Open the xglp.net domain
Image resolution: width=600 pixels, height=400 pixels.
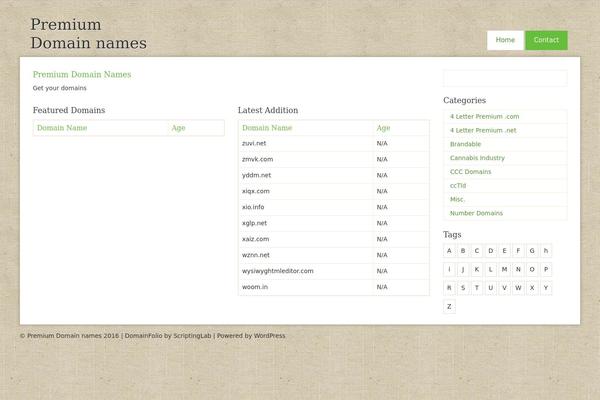(254, 223)
